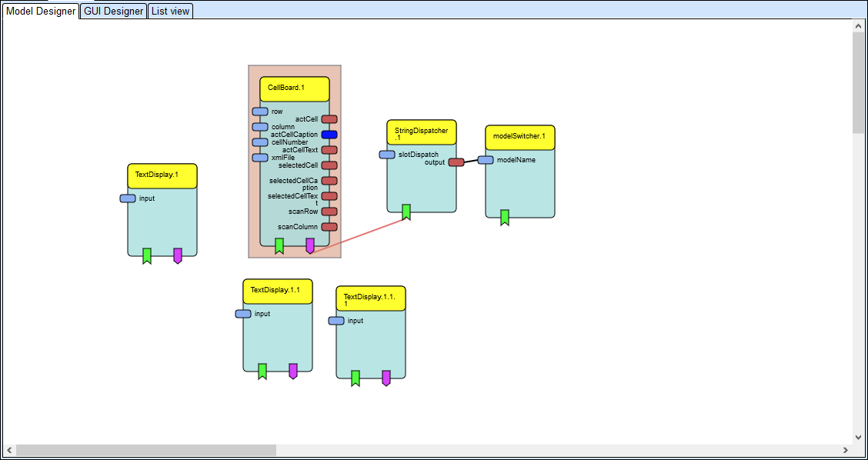Click the modelSwitcher modelName input port
Screen dimensions: 868x460
(486, 160)
